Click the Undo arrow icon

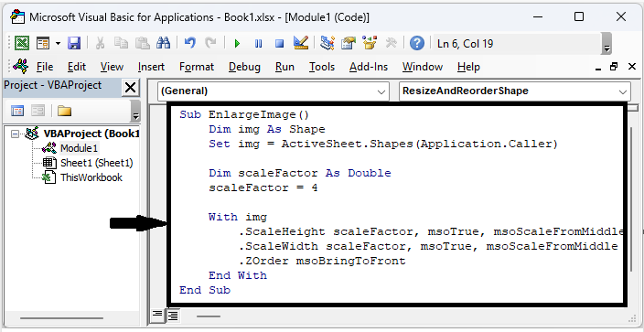coord(189,43)
